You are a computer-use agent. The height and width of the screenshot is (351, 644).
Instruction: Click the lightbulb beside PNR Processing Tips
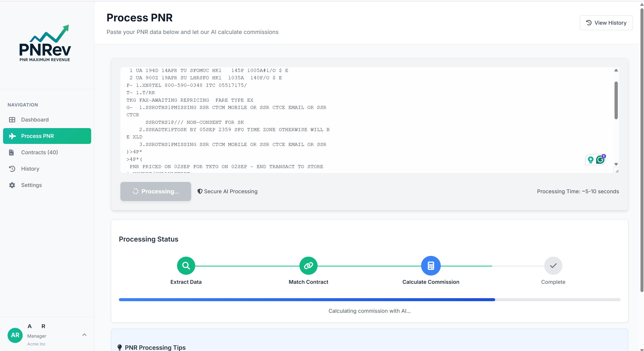point(120,347)
